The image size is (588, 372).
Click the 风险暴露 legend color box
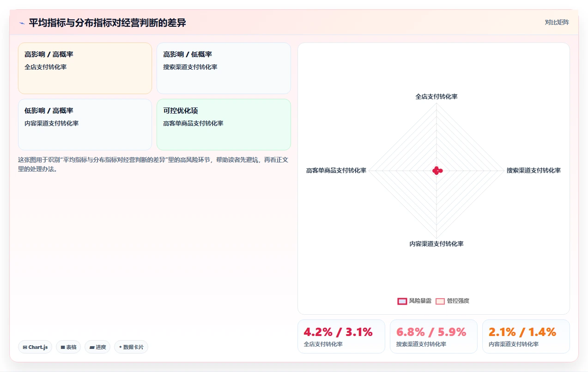(402, 301)
